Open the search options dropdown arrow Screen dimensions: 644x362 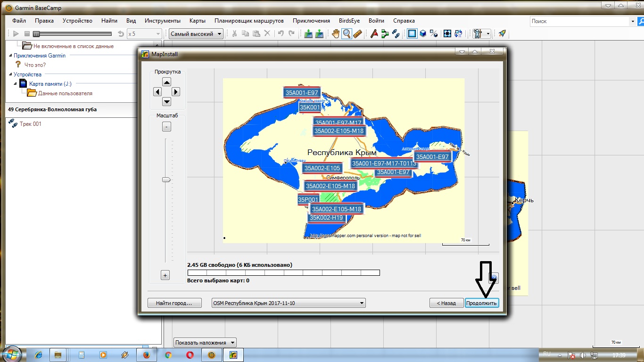633,21
